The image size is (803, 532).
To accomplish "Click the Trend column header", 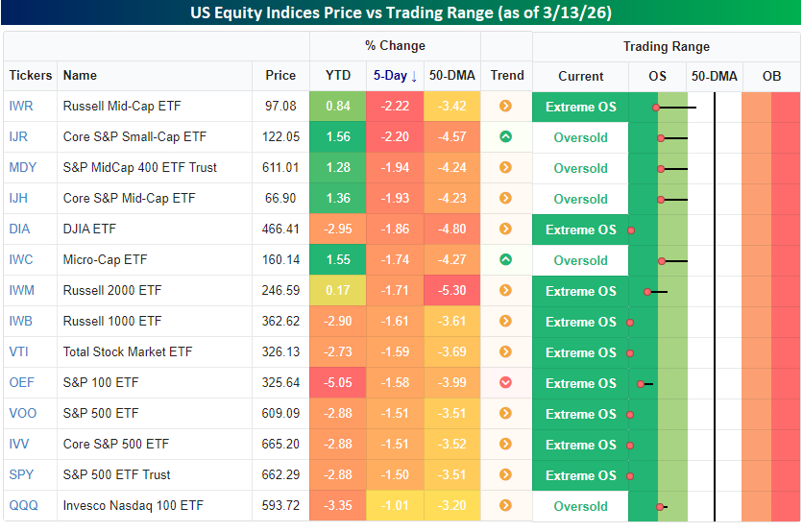I will 506,76.
